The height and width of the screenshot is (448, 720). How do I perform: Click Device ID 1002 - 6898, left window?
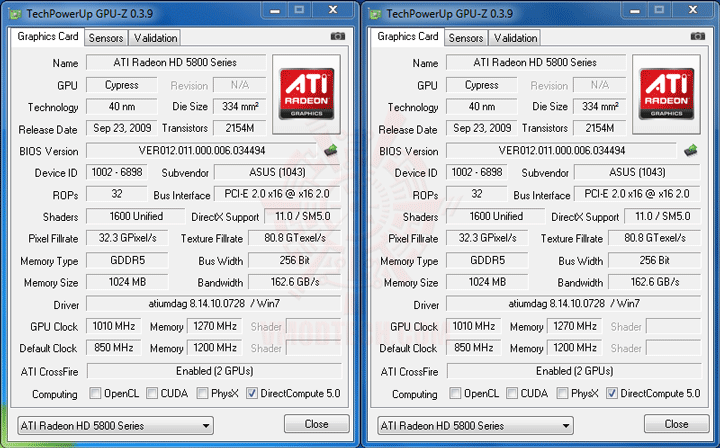pos(117,172)
